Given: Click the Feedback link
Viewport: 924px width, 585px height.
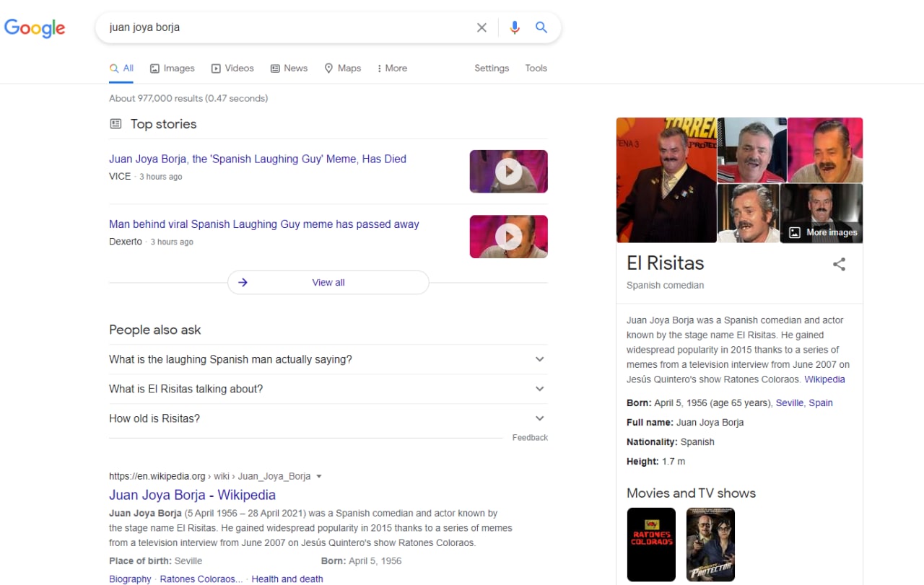Looking at the screenshot, I should point(530,438).
